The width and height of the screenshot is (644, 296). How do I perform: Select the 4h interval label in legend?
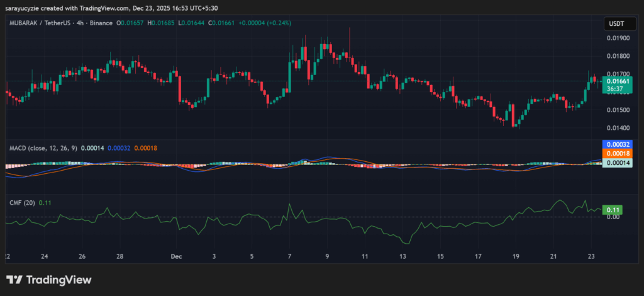pos(84,23)
